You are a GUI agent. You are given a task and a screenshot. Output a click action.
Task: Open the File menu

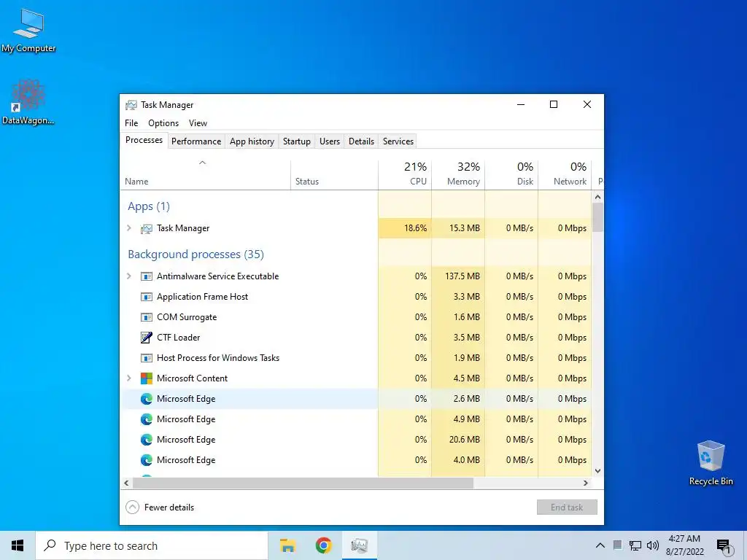pos(131,122)
